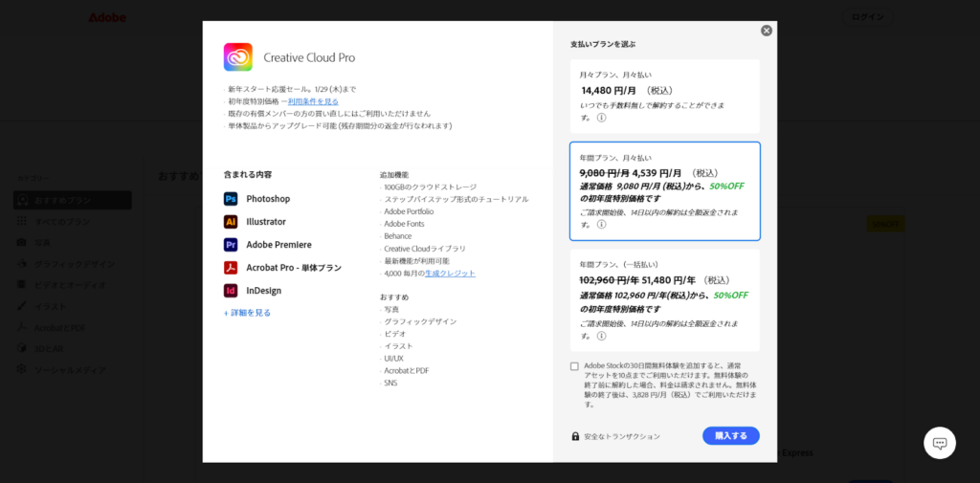Click the Behance feature text
The width and height of the screenshot is (980, 483).
click(397, 236)
